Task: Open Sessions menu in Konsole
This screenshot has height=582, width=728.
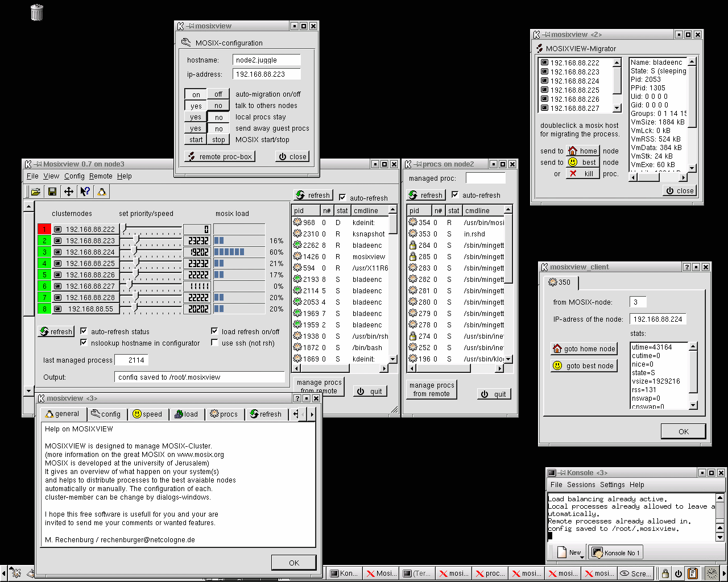Action: tap(581, 485)
